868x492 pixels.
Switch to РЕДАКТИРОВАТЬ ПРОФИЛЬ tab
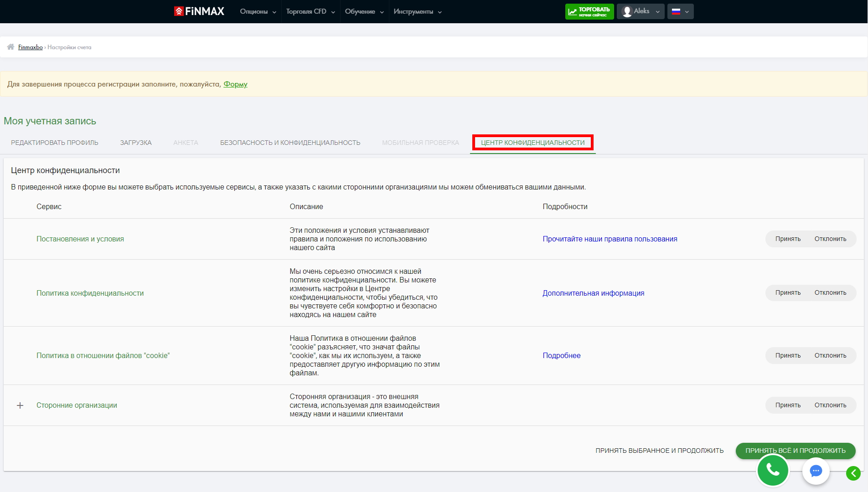[x=55, y=143]
